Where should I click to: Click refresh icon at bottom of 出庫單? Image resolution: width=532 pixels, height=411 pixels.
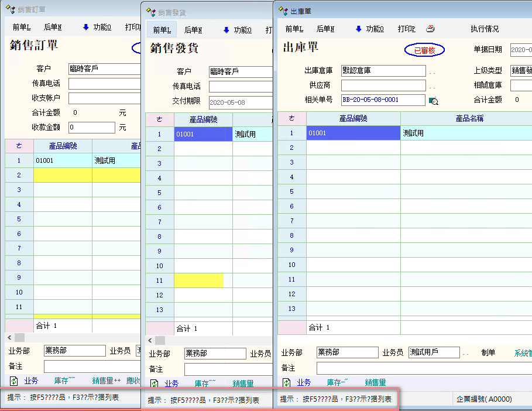(x=287, y=382)
